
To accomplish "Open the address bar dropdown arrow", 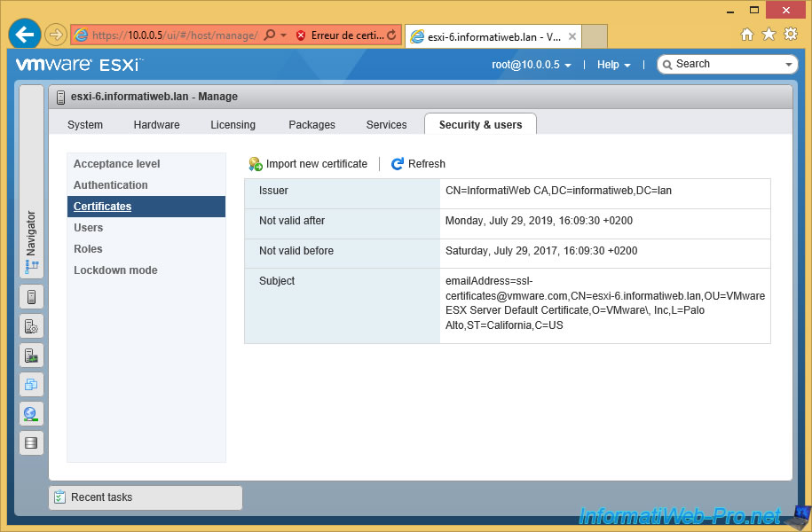I will pyautogui.click(x=283, y=35).
